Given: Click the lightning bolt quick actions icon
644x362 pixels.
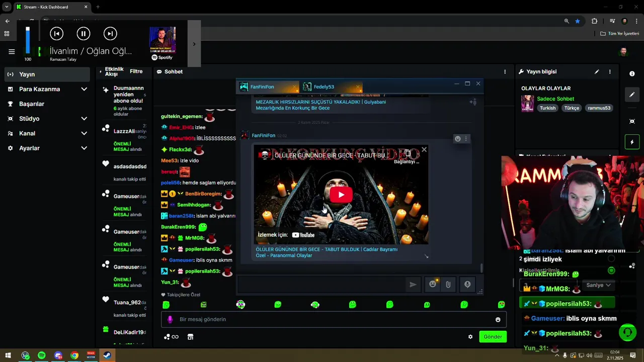Looking at the screenshot, I should [632, 142].
